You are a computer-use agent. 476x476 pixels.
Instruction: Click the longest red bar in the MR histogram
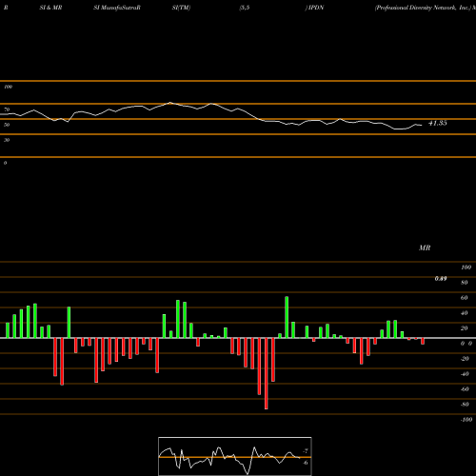267,373
